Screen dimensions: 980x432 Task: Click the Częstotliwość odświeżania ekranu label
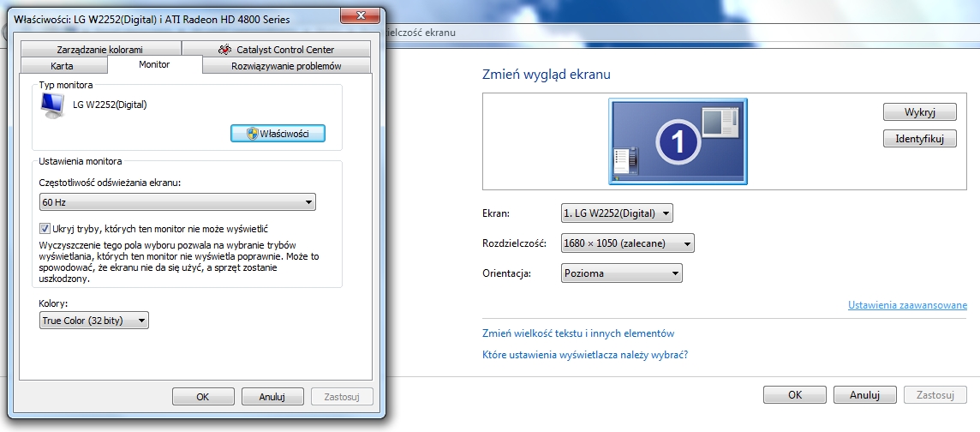110,183
